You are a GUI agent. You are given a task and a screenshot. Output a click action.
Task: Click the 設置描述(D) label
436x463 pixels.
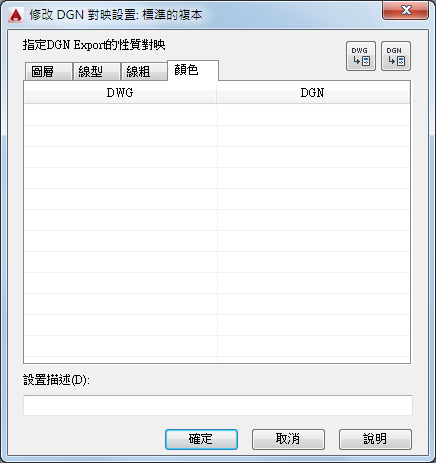click(56, 380)
